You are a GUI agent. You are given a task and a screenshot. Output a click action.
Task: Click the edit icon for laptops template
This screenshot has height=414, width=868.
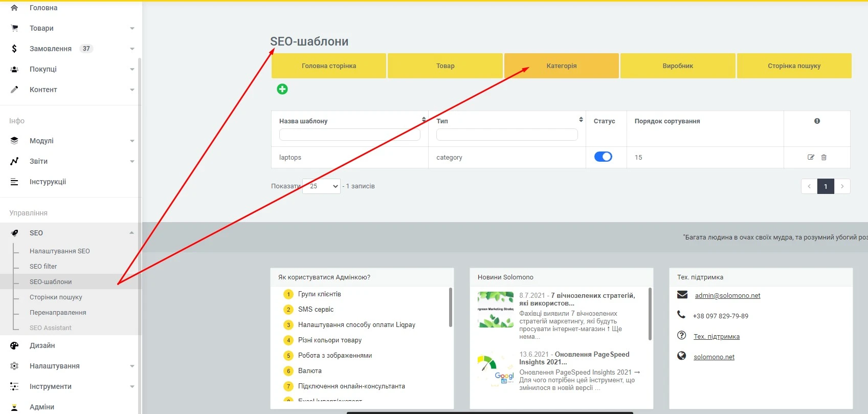coord(811,157)
